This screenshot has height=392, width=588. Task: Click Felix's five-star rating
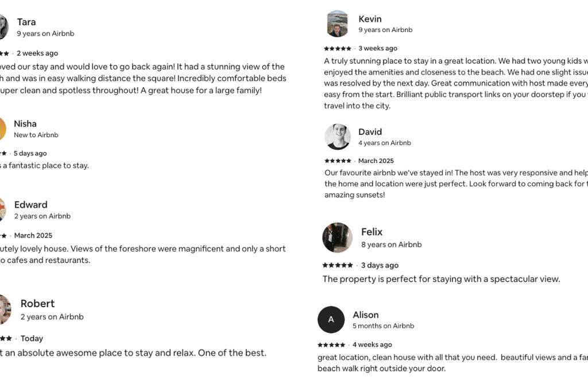[338, 265]
